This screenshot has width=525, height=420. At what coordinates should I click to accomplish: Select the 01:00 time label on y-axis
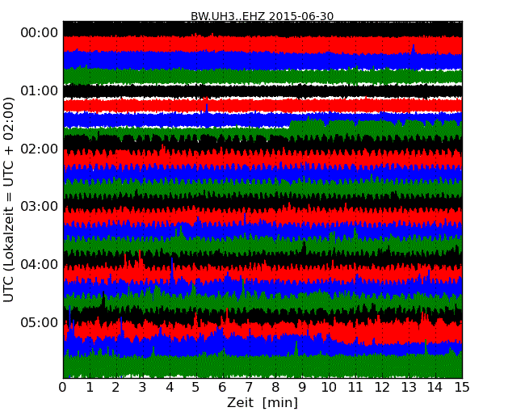(40, 90)
